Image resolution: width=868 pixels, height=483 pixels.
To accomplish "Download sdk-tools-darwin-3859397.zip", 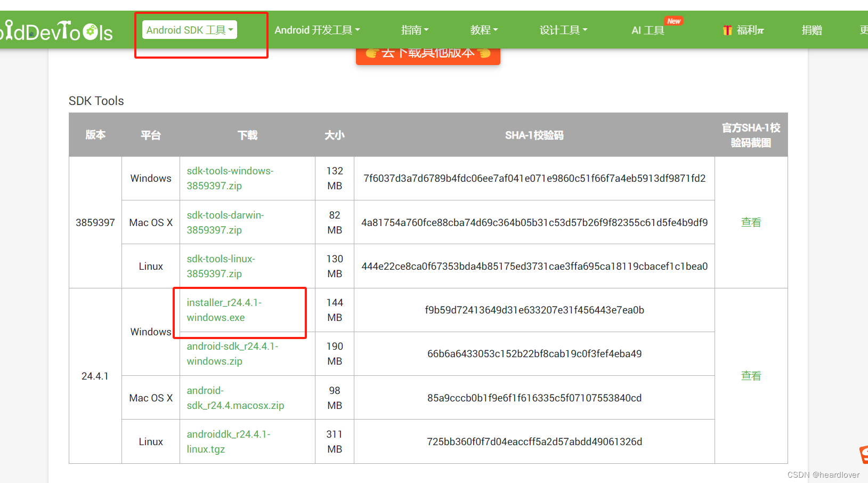I will point(225,222).
